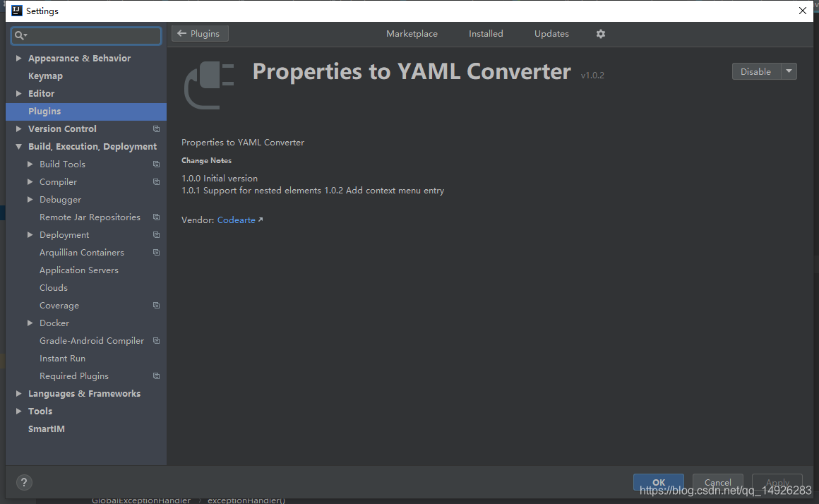The image size is (819, 504).
Task: Switch to the Marketplace tab
Action: click(x=412, y=33)
